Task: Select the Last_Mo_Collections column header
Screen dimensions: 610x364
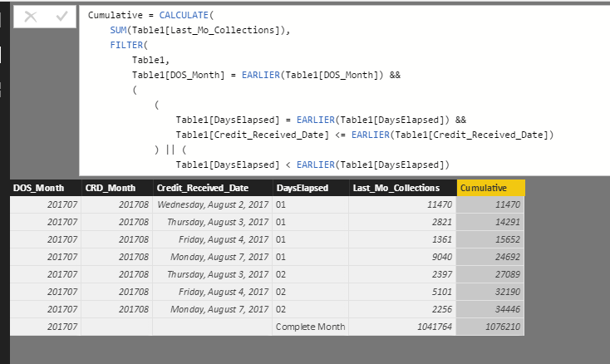Action: 403,188
